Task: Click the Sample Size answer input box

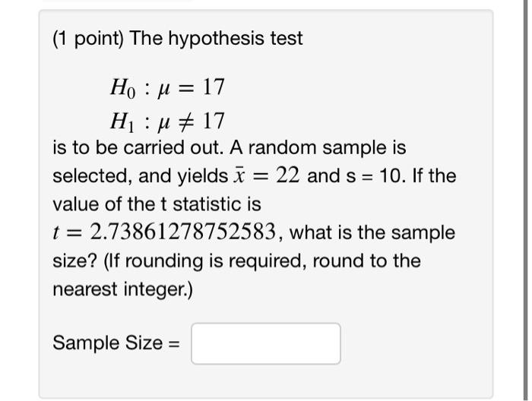Action: (266, 344)
